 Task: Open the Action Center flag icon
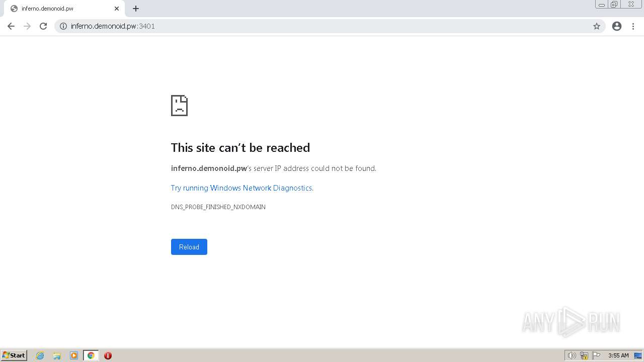(x=596, y=355)
